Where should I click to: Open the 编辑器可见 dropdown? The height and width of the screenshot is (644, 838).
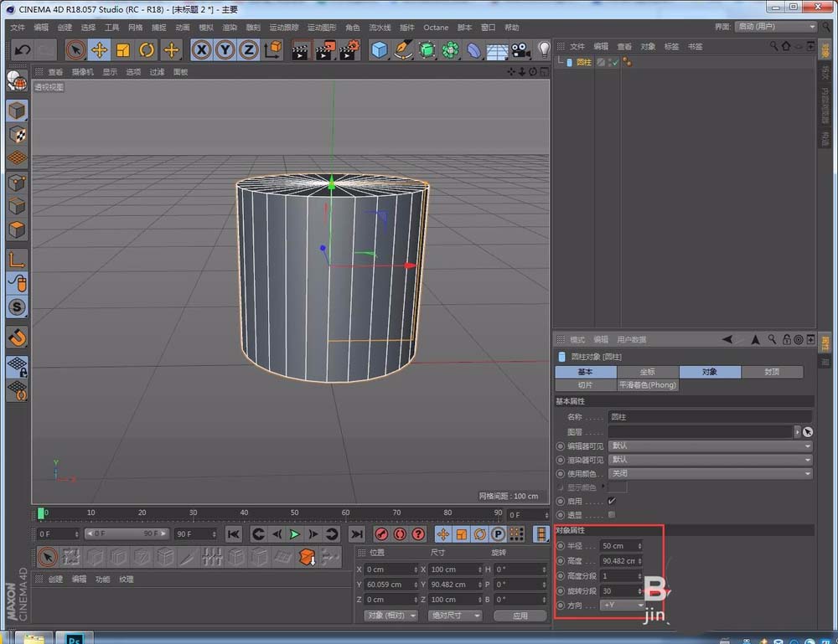click(x=710, y=446)
